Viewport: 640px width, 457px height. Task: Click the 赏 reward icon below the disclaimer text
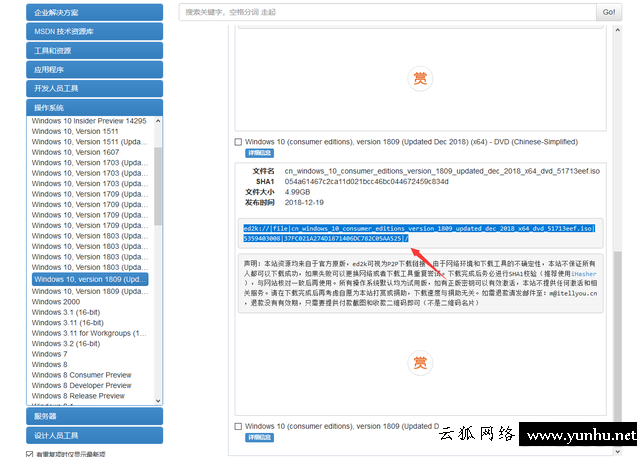click(420, 363)
